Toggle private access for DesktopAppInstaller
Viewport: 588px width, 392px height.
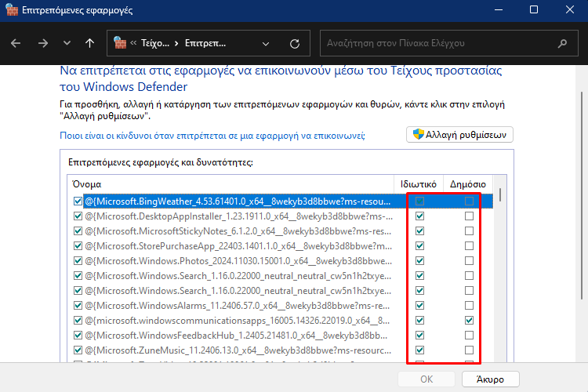point(419,216)
